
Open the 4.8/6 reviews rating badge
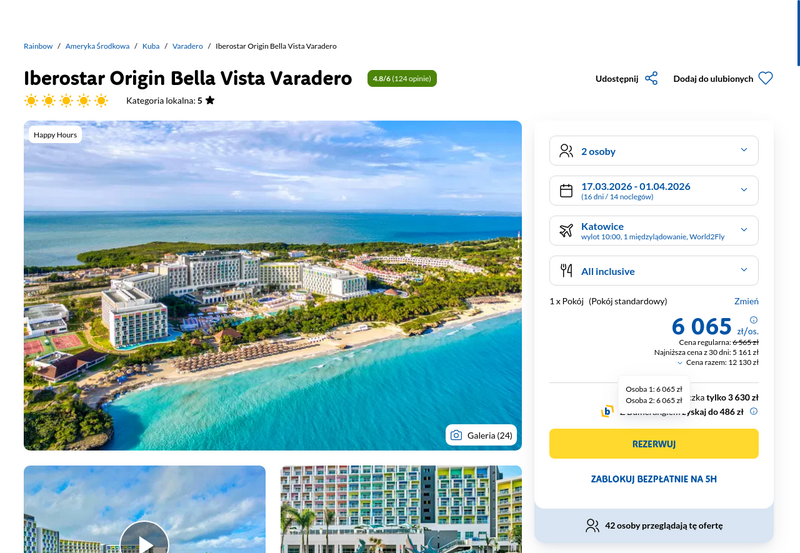click(x=402, y=79)
